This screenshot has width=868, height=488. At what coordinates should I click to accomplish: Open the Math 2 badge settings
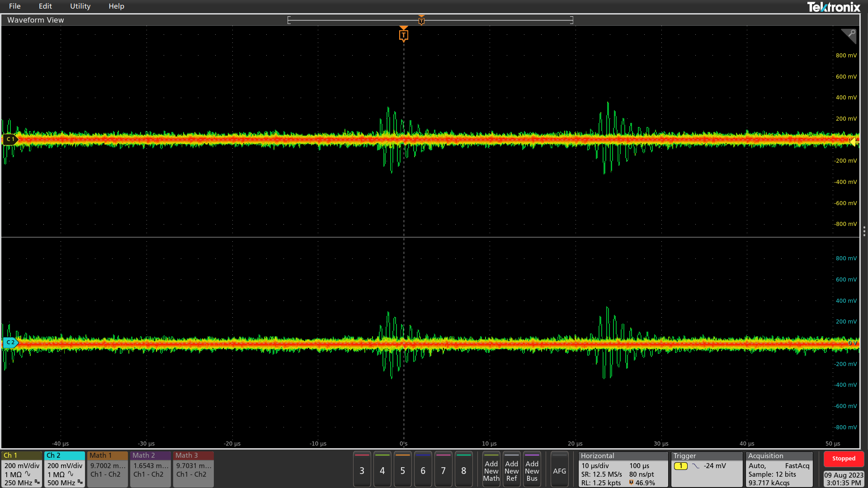pyautogui.click(x=151, y=469)
